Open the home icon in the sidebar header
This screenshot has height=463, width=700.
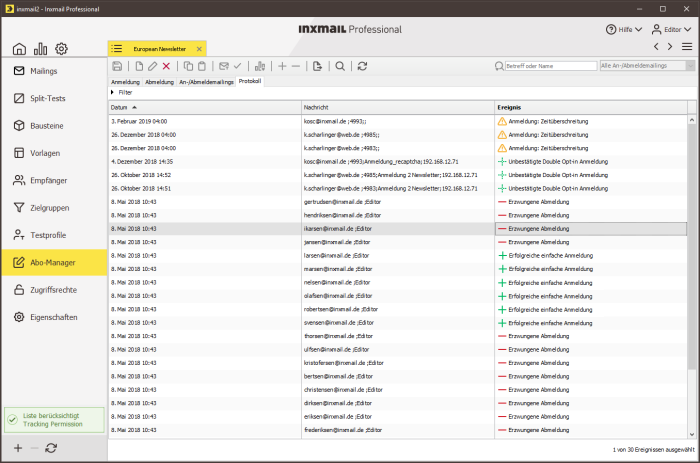19,49
